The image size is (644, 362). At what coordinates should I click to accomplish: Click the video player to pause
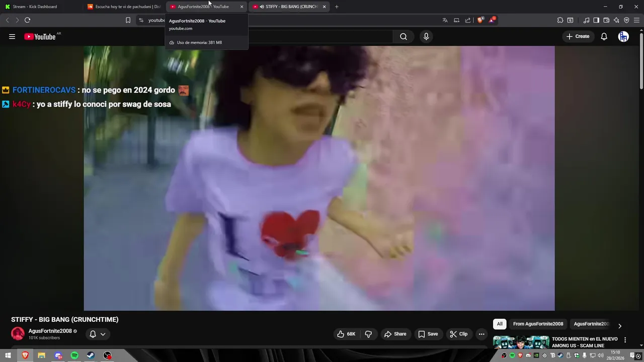[319, 178]
